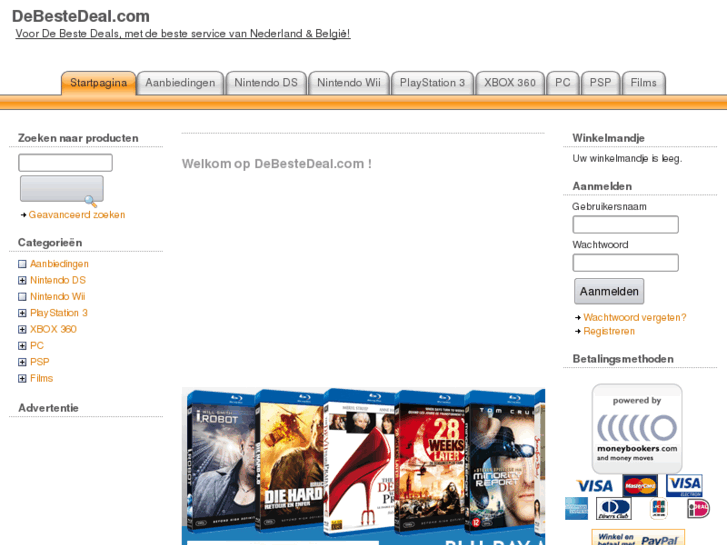Open PC in the category list
The image size is (727, 545).
[37, 346]
